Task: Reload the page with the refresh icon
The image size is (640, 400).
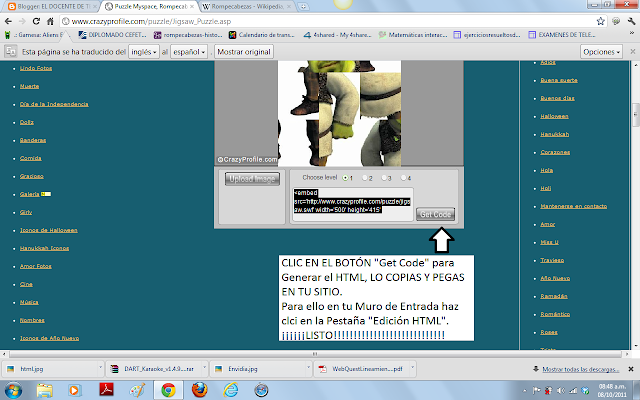Action: tap(36, 21)
